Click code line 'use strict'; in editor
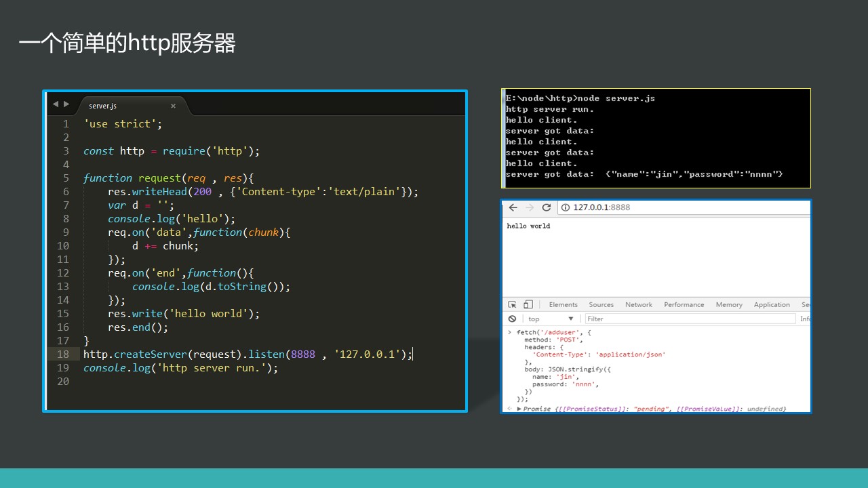The height and width of the screenshot is (488, 868). (123, 124)
